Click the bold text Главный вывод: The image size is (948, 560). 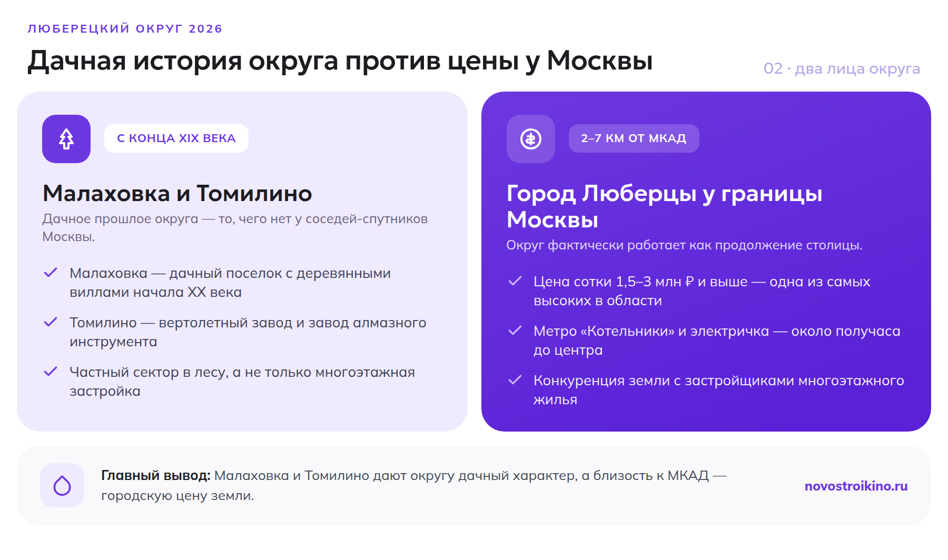point(156,475)
